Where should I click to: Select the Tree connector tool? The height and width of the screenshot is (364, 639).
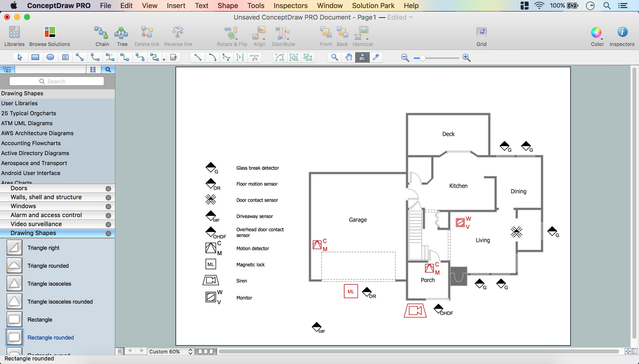tap(122, 32)
